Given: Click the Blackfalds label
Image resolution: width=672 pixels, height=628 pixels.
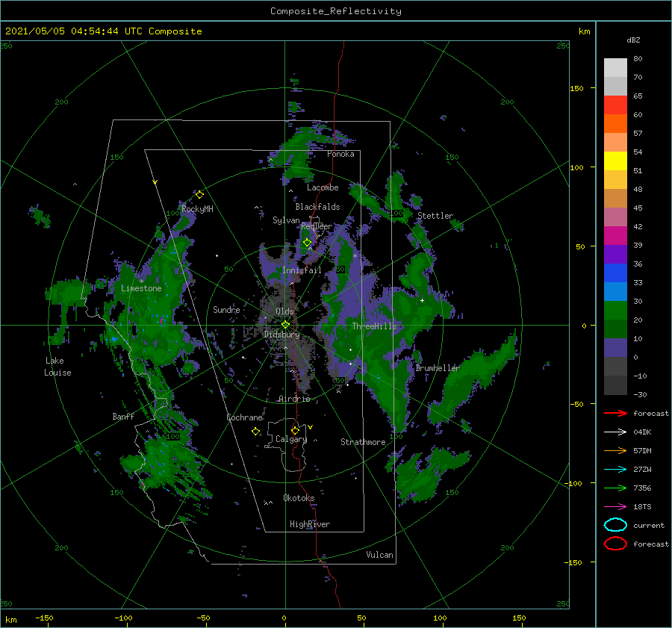Looking at the screenshot, I should [317, 207].
